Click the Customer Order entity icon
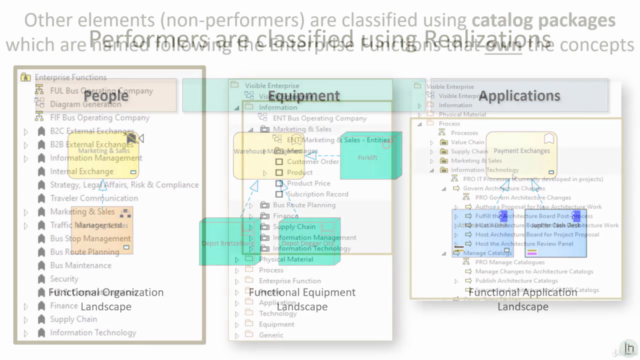The image size is (640, 360). (279, 162)
